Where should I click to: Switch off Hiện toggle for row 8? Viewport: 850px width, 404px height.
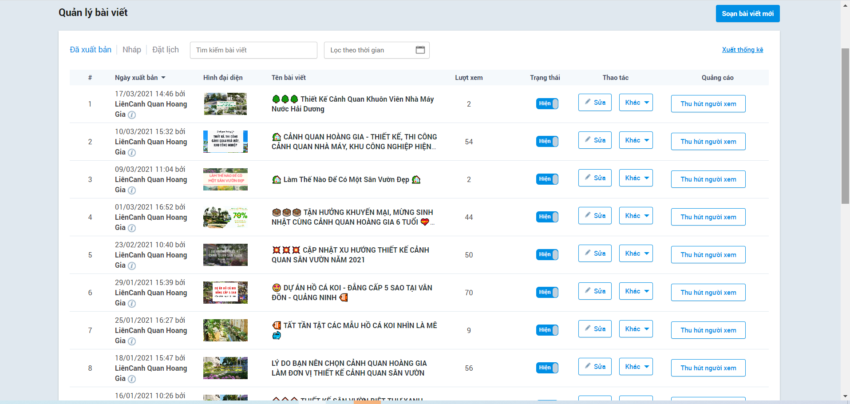[x=546, y=367]
